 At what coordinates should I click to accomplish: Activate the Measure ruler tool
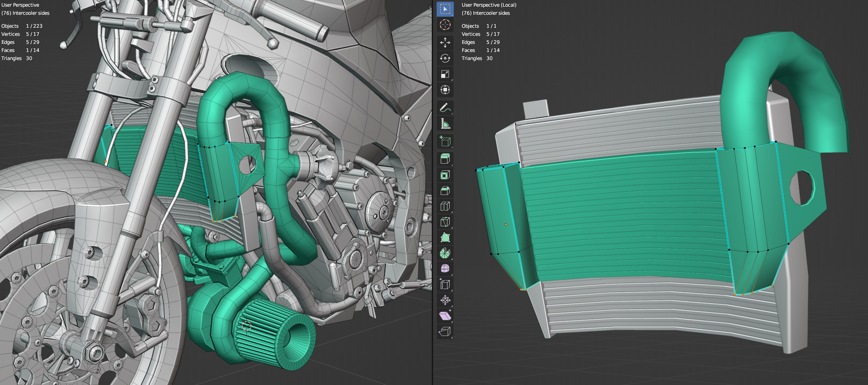445,124
